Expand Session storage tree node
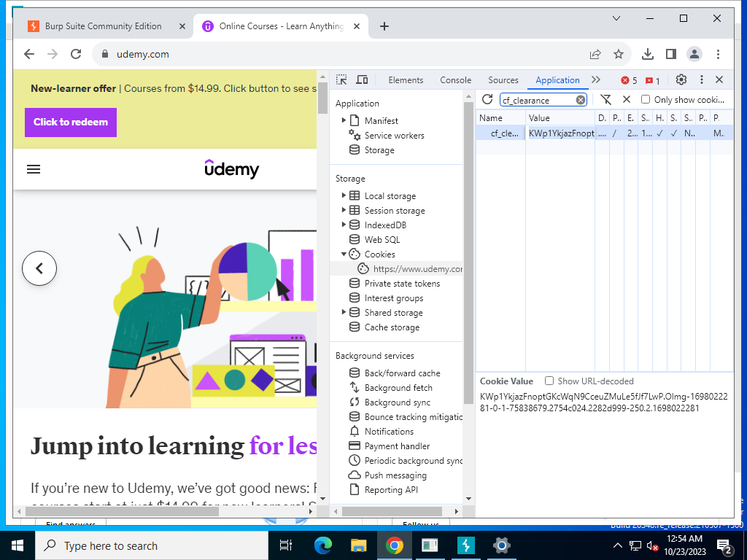This screenshot has height=560, width=747. (344, 210)
